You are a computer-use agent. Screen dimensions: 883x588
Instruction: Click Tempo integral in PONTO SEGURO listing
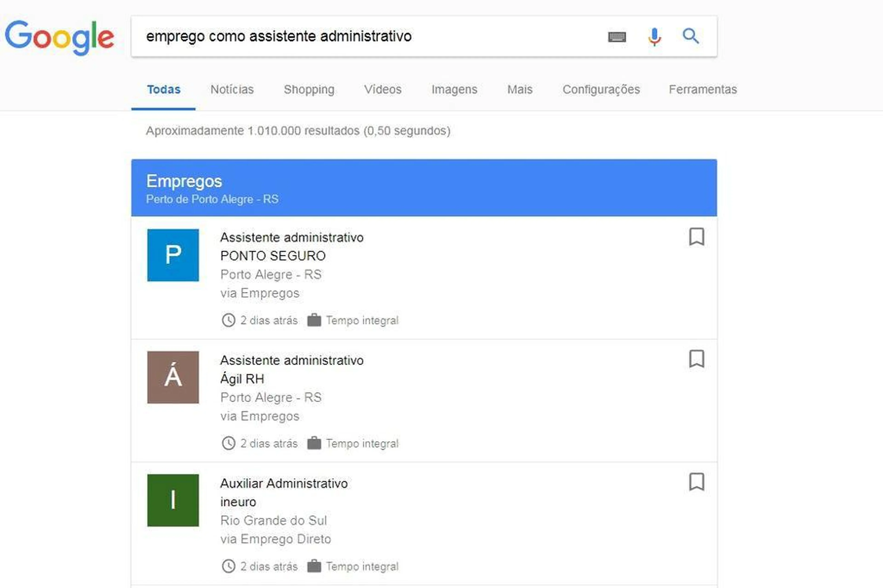click(362, 320)
